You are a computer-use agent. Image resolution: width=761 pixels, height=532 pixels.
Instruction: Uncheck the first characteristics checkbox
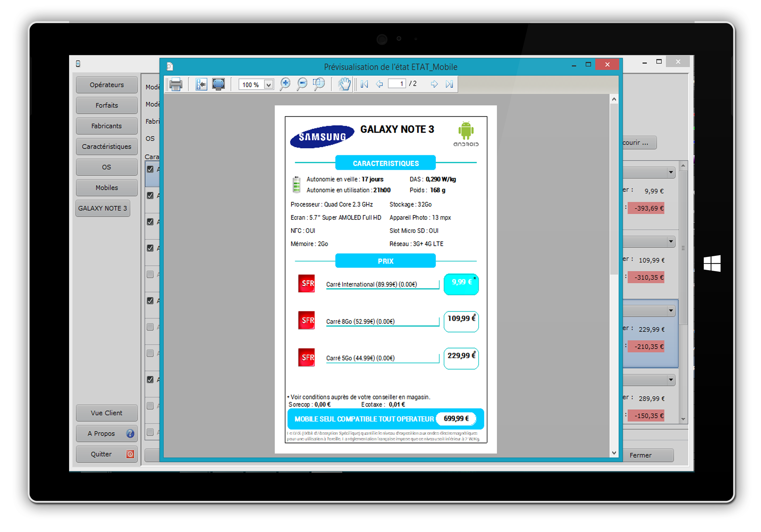[150, 169]
